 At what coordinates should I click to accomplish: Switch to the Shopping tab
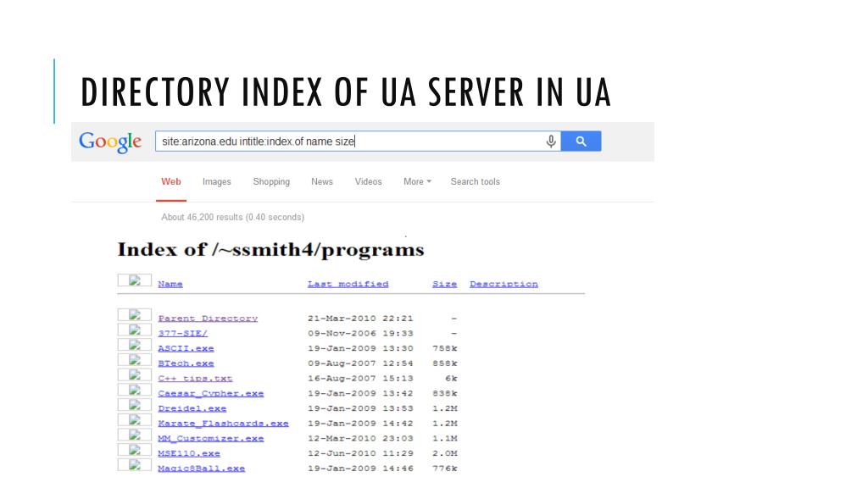click(271, 181)
